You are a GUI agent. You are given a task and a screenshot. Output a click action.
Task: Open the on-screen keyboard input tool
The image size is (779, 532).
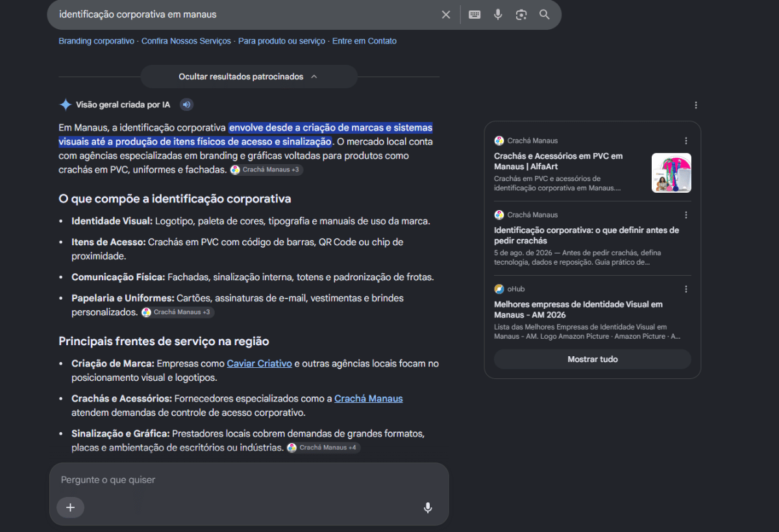pos(475,14)
